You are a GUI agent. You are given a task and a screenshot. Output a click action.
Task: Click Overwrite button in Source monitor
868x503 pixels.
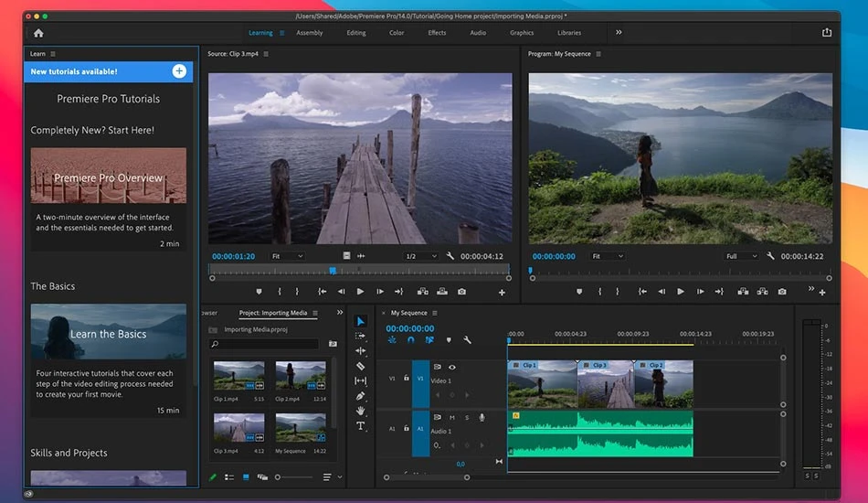[x=442, y=292]
